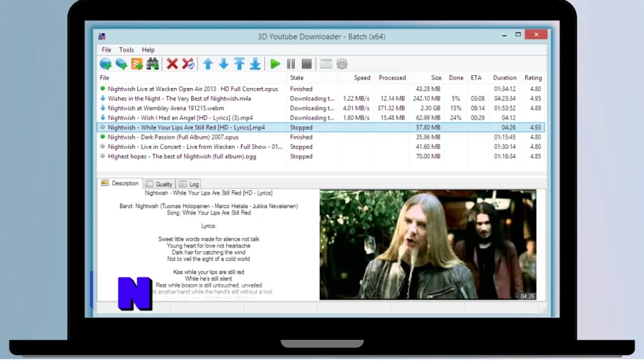Viewport: 644px width, 362px height.
Task: Sort list by Size column header
Action: (x=436, y=77)
